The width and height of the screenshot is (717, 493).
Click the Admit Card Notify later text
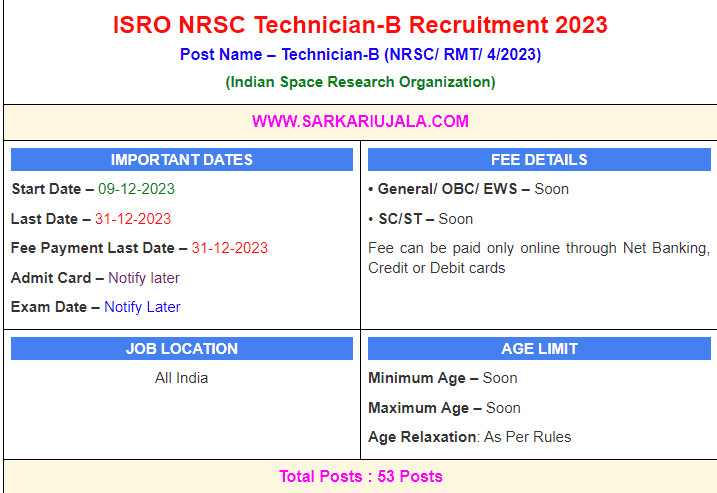click(x=144, y=278)
